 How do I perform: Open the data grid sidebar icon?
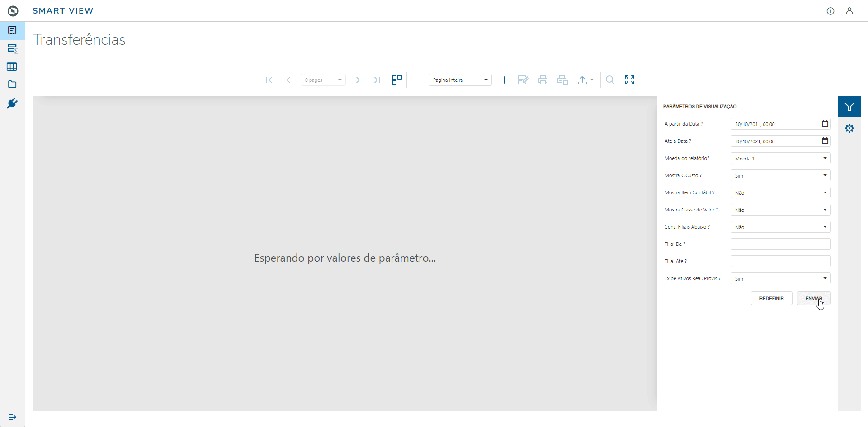pyautogui.click(x=12, y=67)
